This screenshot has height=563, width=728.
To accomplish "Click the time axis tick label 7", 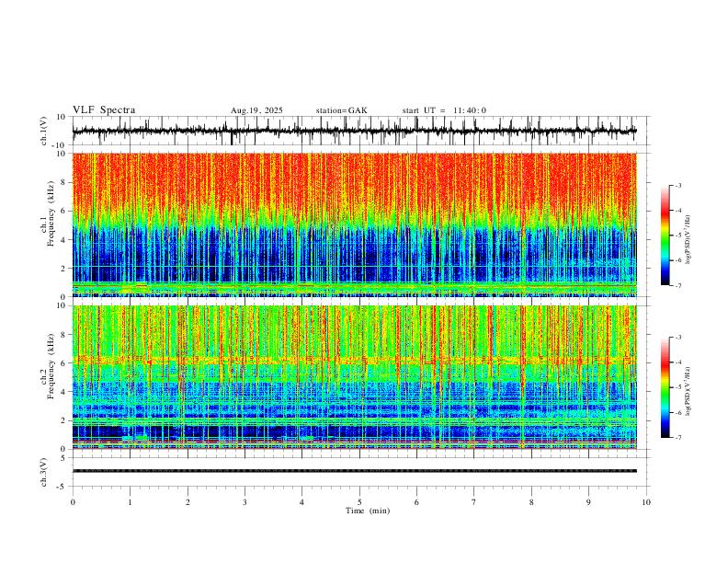I will [x=474, y=502].
